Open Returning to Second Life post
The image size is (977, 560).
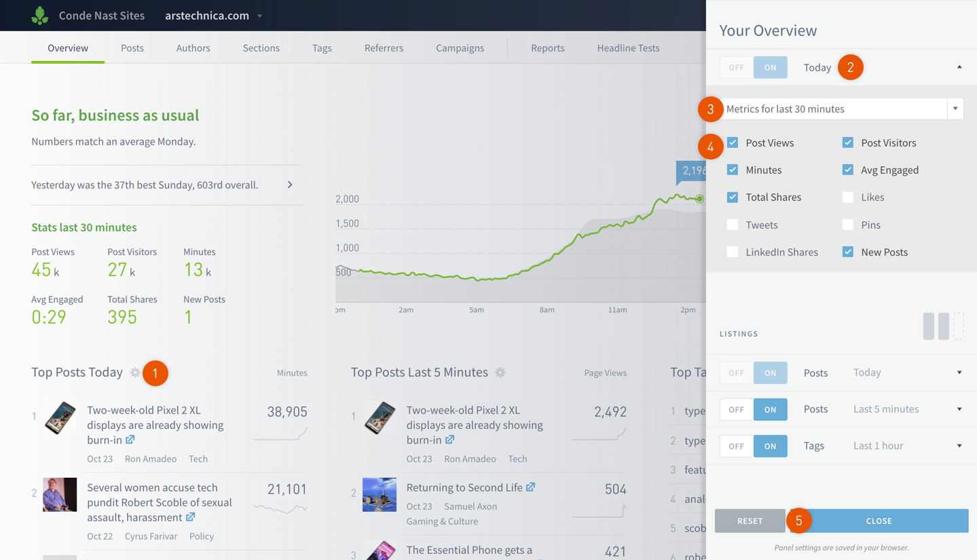coord(464,487)
